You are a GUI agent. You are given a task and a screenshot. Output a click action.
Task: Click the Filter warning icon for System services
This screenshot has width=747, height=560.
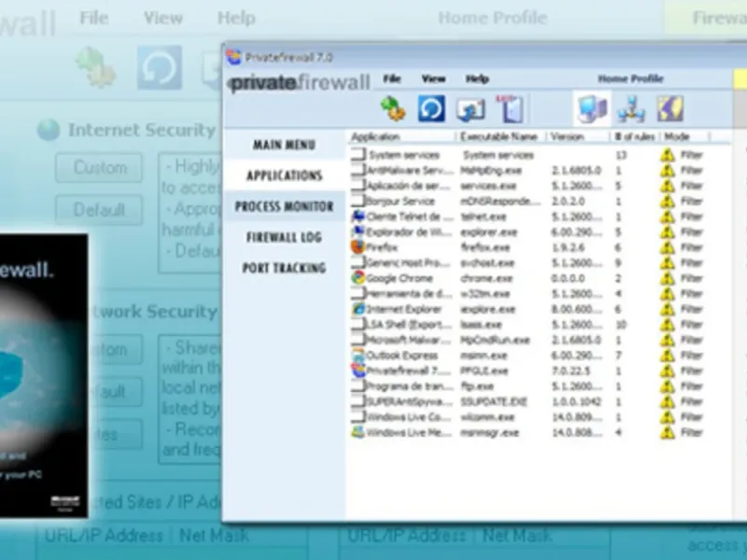[x=668, y=155]
